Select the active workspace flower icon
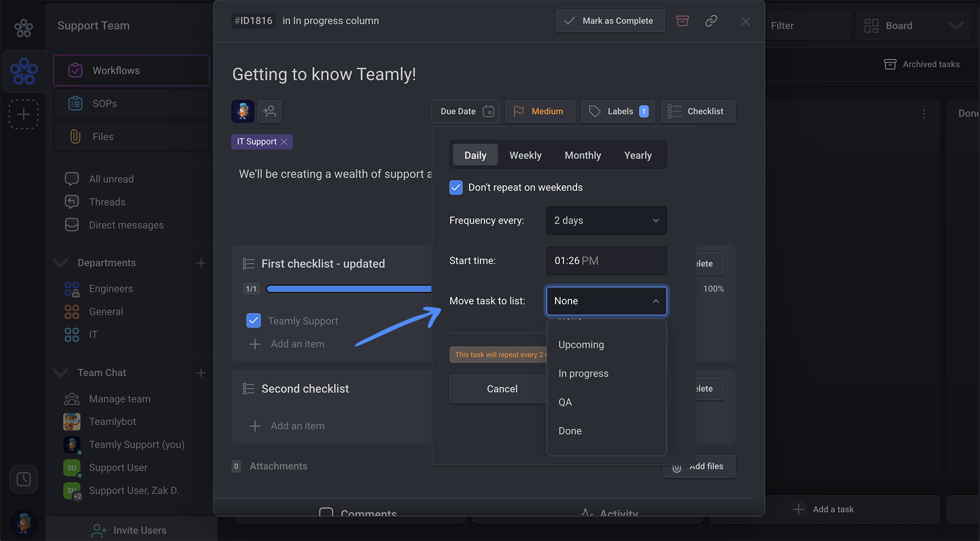The image size is (980, 541). click(24, 71)
